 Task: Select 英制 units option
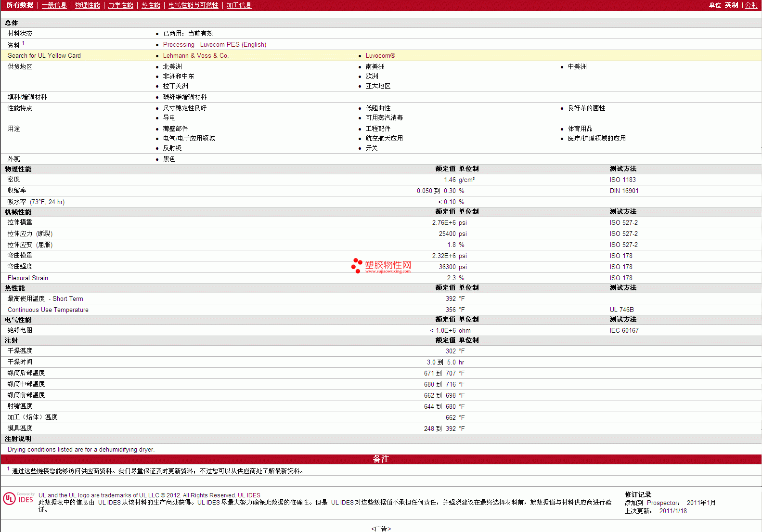click(731, 5)
